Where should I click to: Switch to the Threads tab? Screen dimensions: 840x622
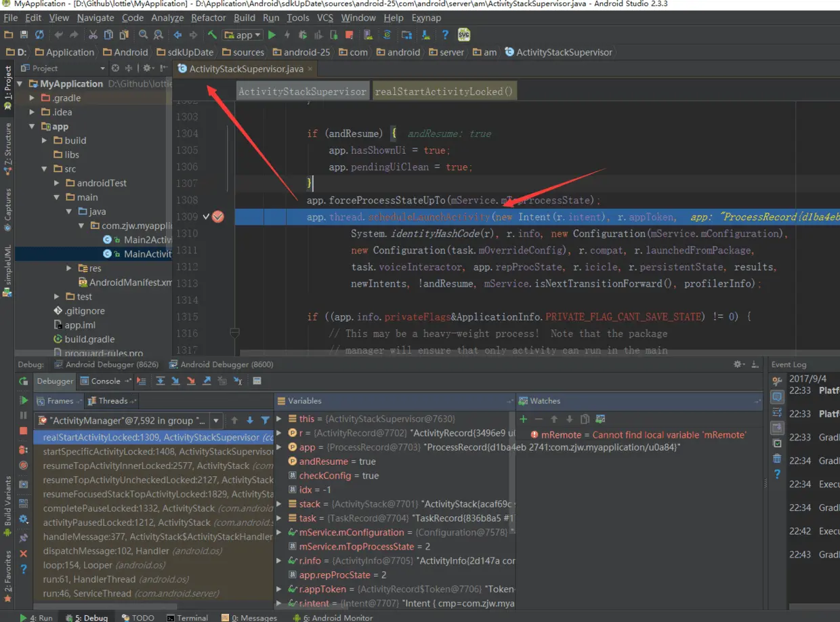pyautogui.click(x=112, y=401)
